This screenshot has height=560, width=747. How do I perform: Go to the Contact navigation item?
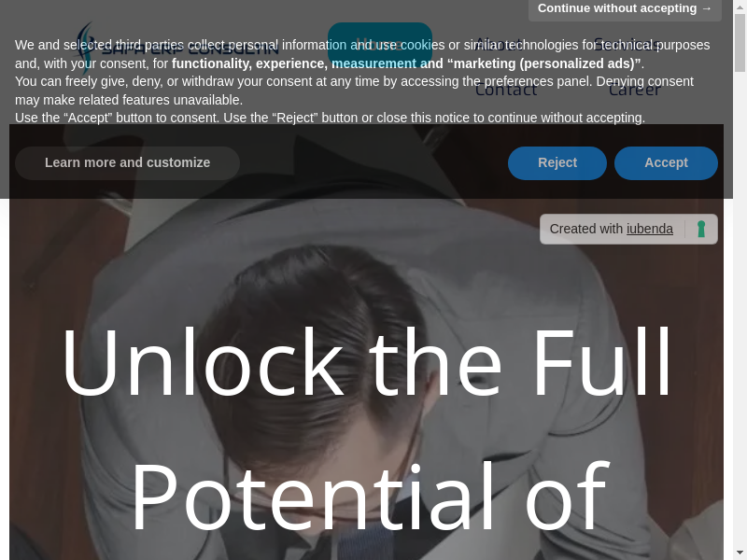pos(506,89)
